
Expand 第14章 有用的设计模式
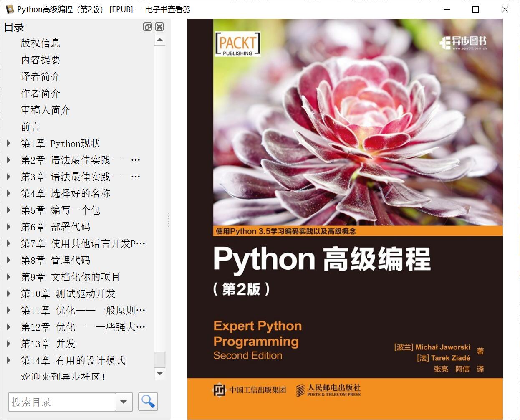pyautogui.click(x=9, y=360)
